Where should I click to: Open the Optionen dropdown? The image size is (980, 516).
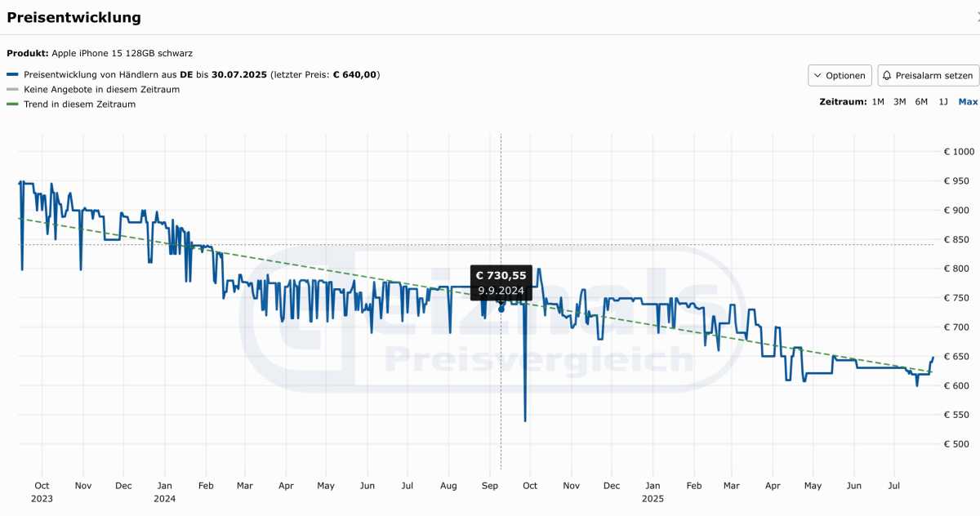(x=840, y=75)
